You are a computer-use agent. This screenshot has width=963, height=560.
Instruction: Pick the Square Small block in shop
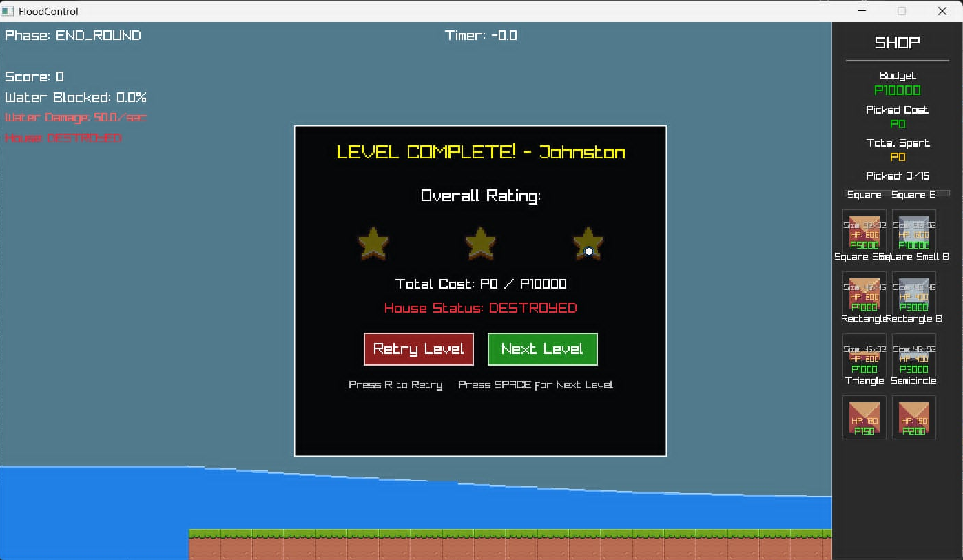point(864,293)
